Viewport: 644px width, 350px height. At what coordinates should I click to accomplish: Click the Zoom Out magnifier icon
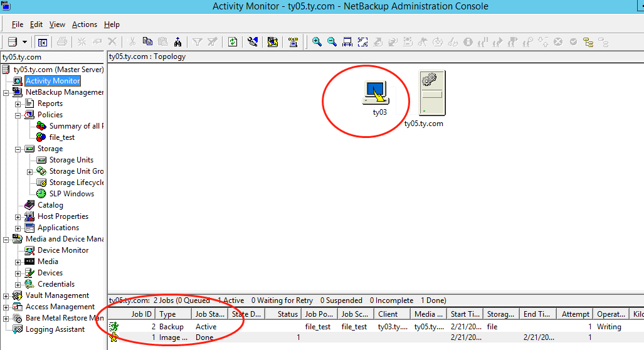click(x=332, y=41)
